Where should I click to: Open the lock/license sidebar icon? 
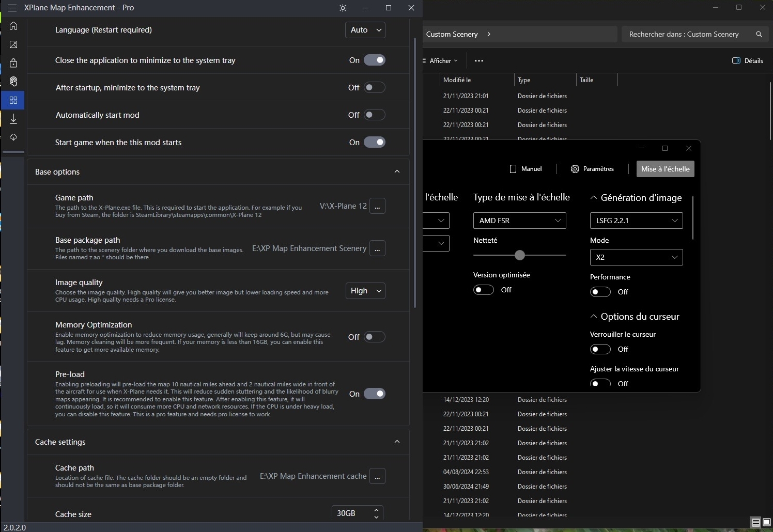click(x=13, y=63)
